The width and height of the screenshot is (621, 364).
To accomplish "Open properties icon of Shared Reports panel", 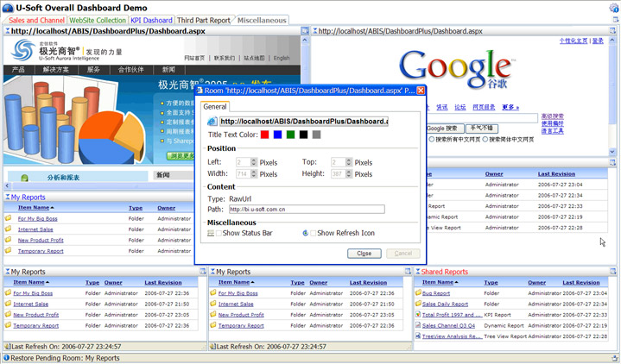I will (x=612, y=271).
